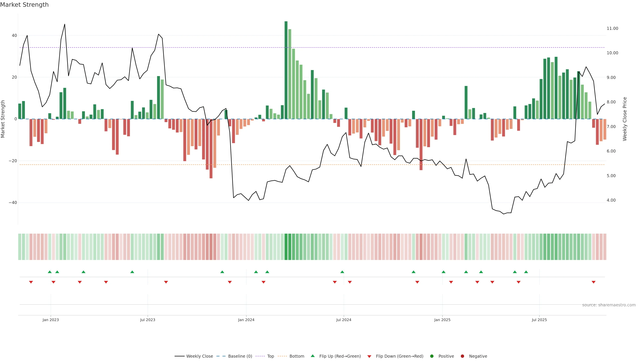Click the Weekly Close Price axis title
The image size is (644, 362).
click(x=625, y=119)
